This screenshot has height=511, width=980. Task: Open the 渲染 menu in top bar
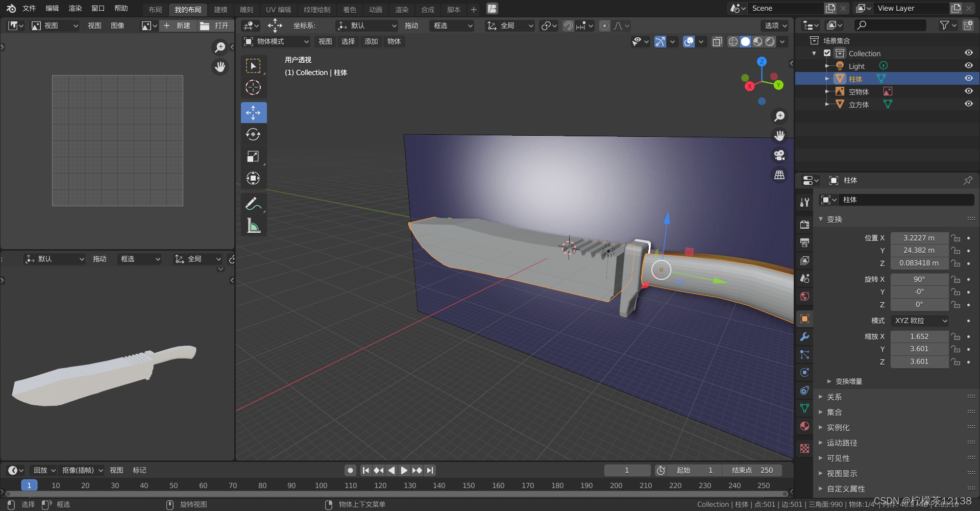[75, 8]
